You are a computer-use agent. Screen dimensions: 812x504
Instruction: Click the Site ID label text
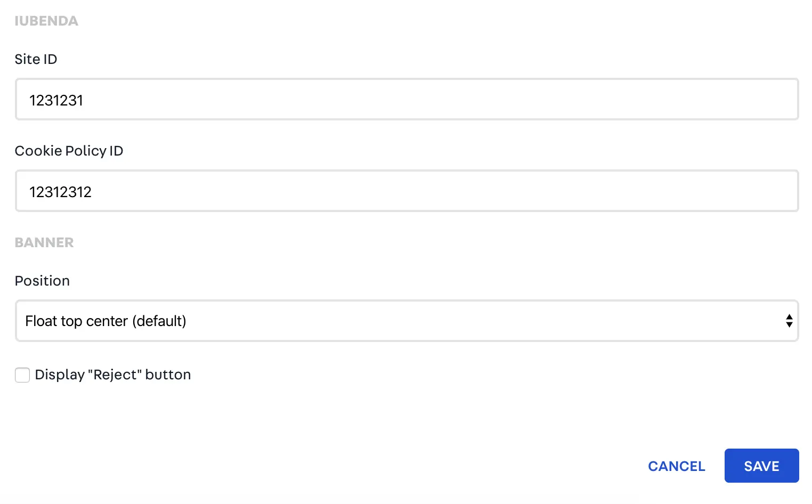(x=36, y=59)
